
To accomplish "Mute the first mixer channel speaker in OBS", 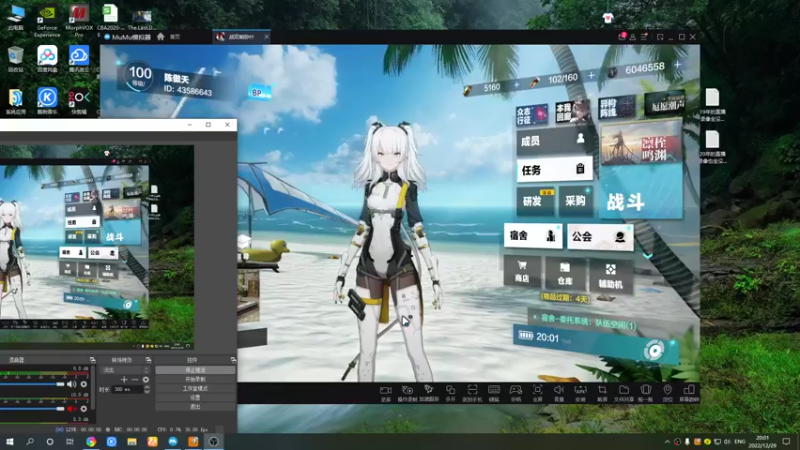I will click(71, 384).
